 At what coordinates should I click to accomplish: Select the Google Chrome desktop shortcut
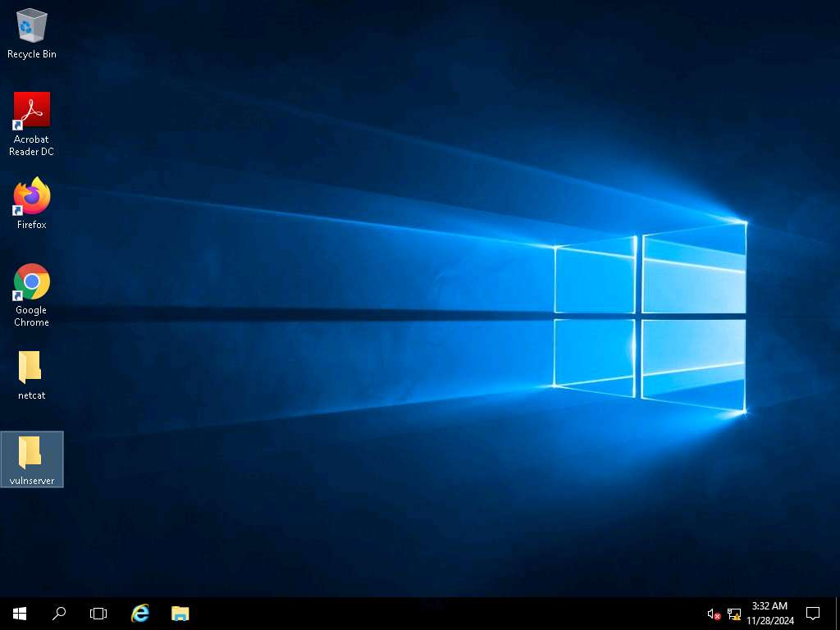[x=31, y=282]
